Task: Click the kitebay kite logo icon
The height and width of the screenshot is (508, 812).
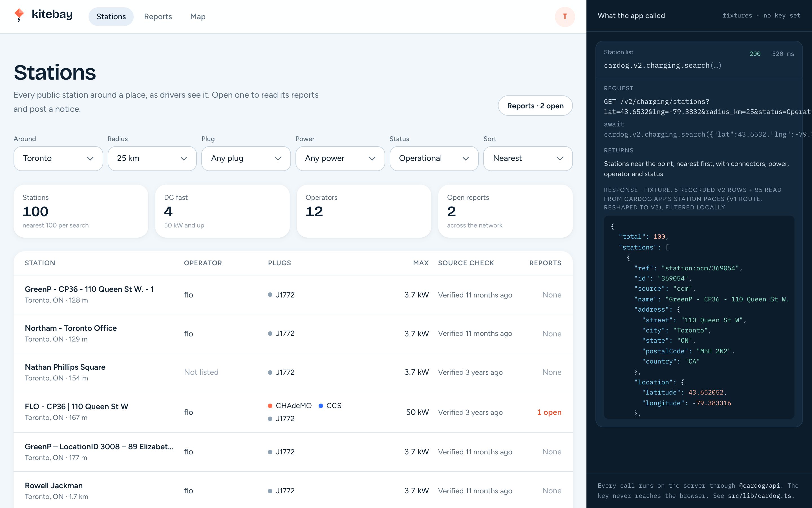Action: (x=19, y=15)
